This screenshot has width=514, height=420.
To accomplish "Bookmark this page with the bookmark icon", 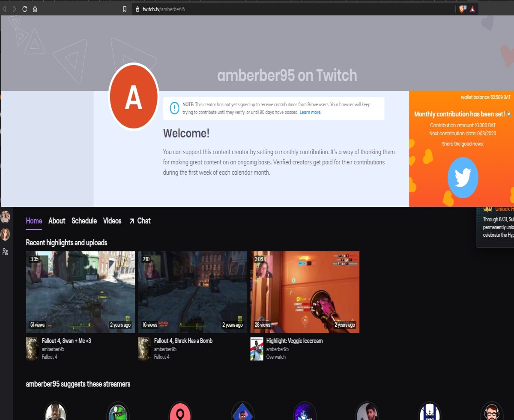I will tap(125, 9).
